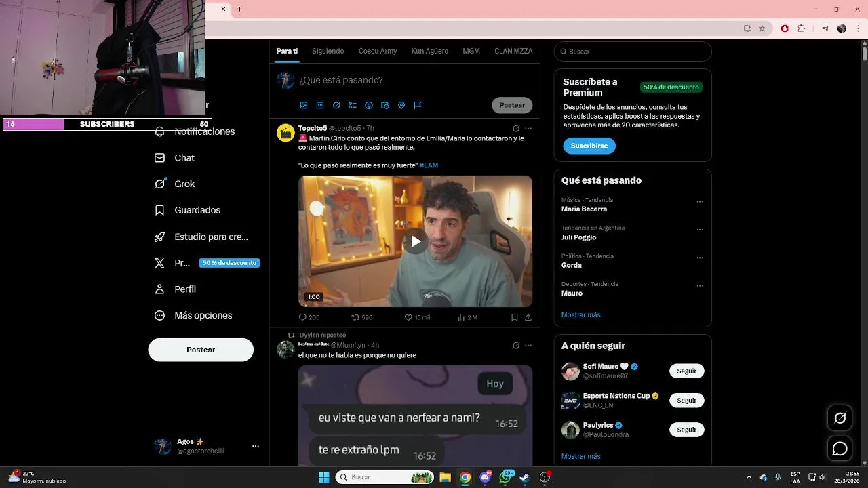Add an image to the new post
Viewport: 868px width, 488px height.
pyautogui.click(x=304, y=105)
